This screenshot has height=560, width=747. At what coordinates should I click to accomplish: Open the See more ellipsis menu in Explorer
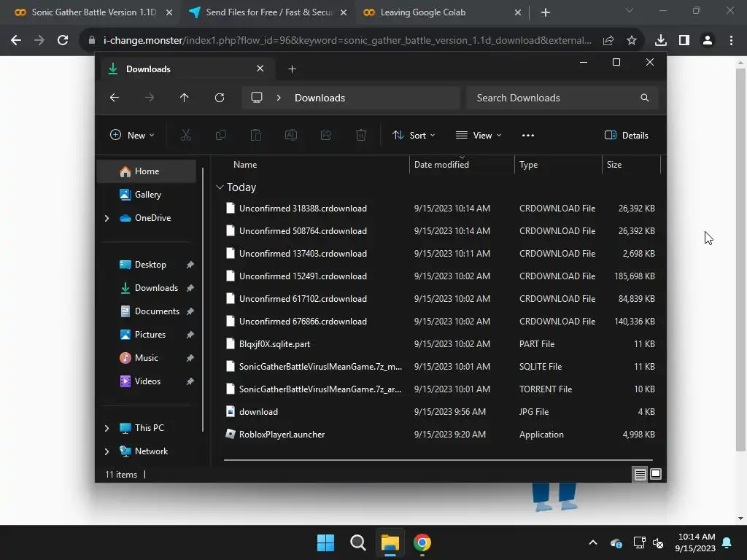528,135
